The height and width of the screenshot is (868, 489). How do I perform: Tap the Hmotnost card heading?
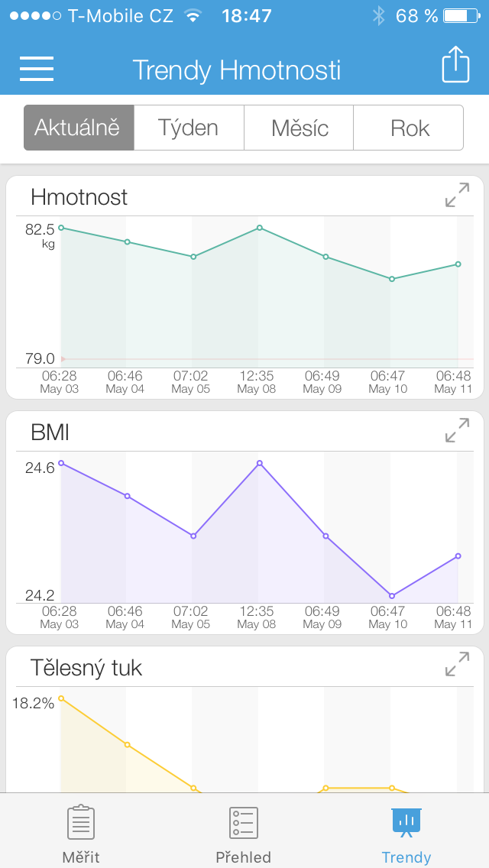tap(79, 197)
